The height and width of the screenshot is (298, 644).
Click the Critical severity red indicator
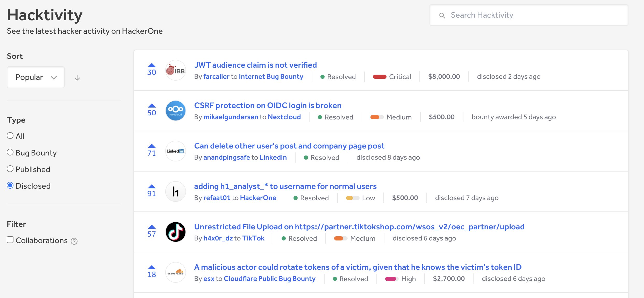[380, 77]
